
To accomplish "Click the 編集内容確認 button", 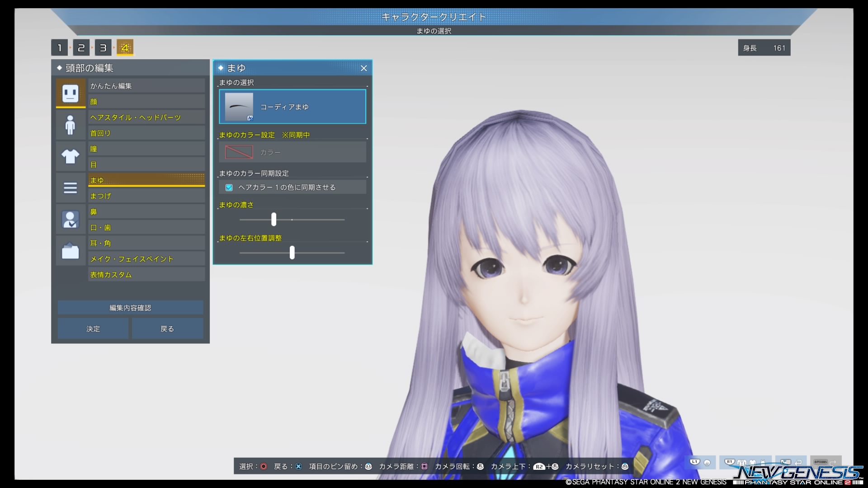I will coord(130,308).
